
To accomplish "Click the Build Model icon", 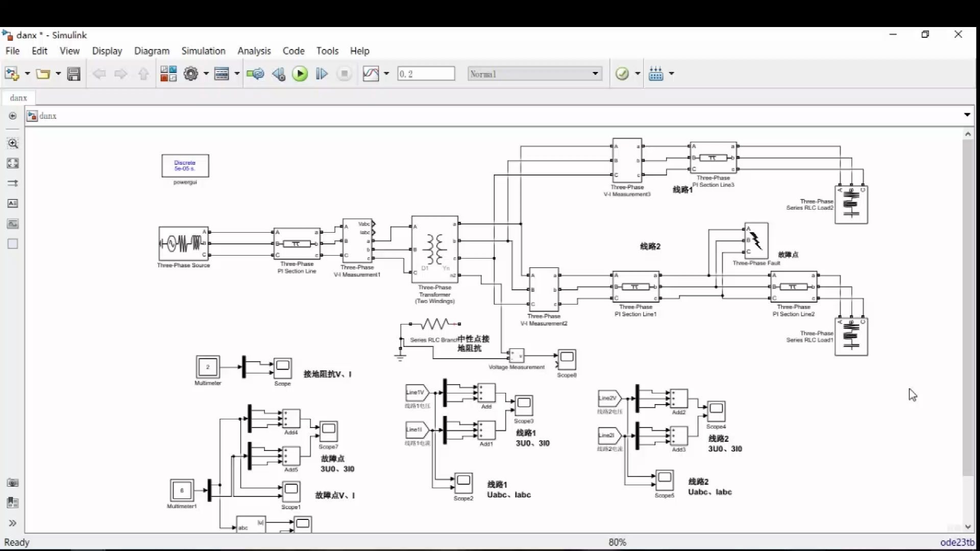I will point(656,74).
